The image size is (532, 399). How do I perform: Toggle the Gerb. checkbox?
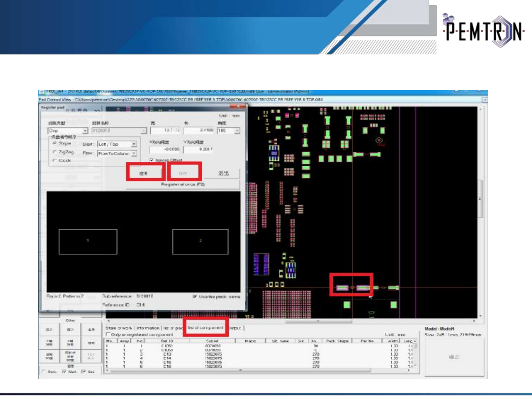coord(44,372)
